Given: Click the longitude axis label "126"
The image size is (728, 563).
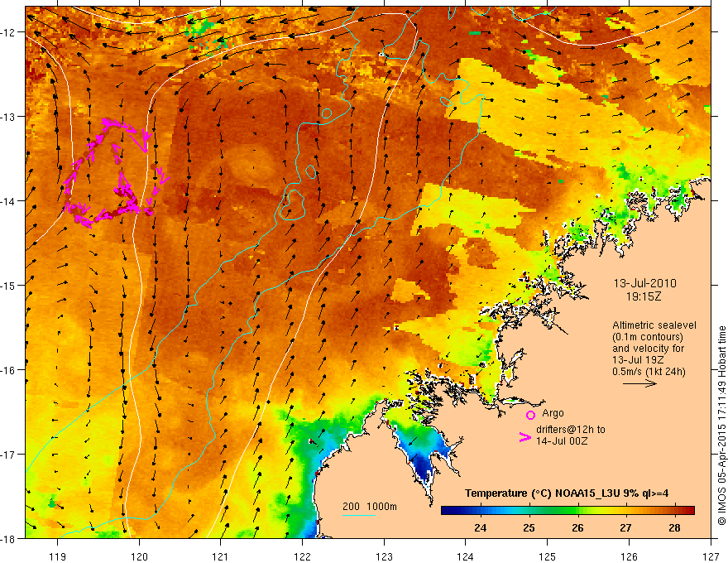Looking at the screenshot, I should coord(629,556).
